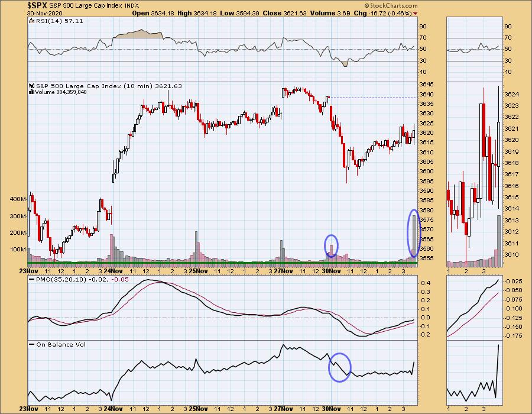Click the 0.4 PMO axis label
The width and height of the screenshot is (532, 414).
tap(426, 283)
